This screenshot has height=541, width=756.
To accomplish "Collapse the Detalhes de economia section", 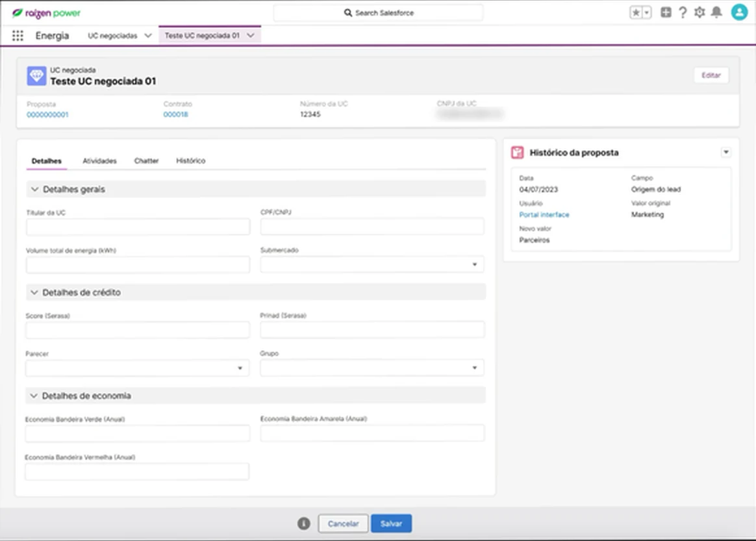I will coord(33,396).
